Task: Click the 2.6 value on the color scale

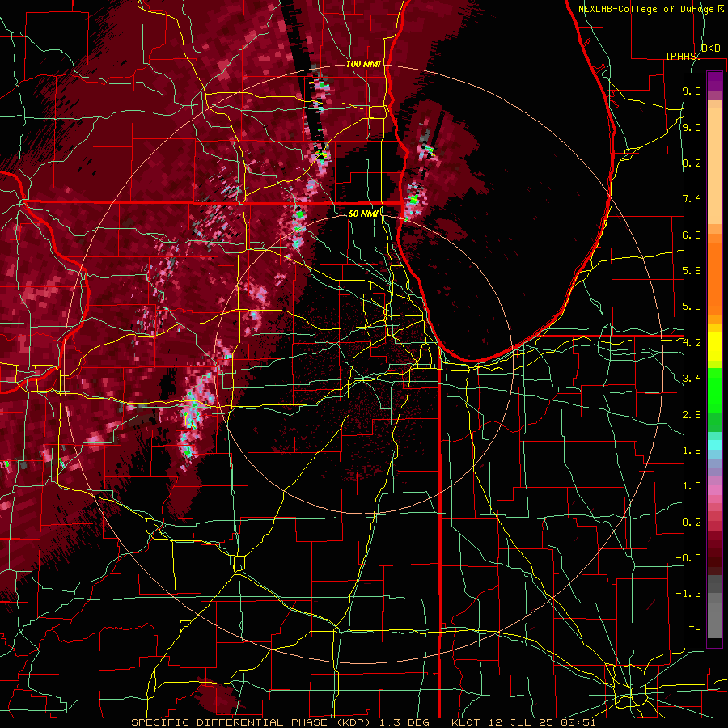Action: point(692,415)
